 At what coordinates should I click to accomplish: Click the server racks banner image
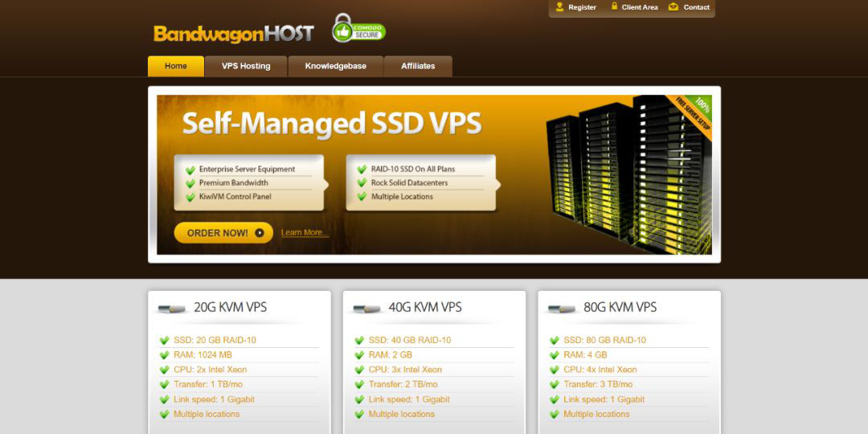pyautogui.click(x=628, y=174)
